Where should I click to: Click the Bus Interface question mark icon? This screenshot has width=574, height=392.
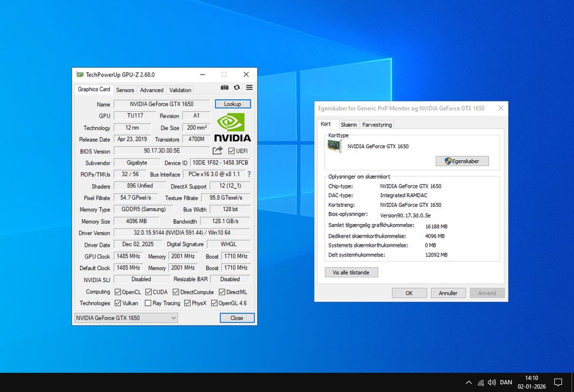pos(249,174)
